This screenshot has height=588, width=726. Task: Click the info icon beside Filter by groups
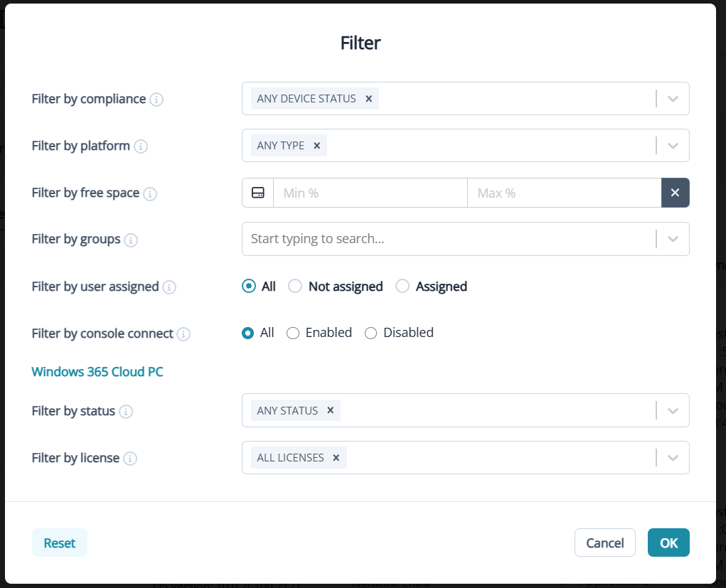click(x=131, y=240)
